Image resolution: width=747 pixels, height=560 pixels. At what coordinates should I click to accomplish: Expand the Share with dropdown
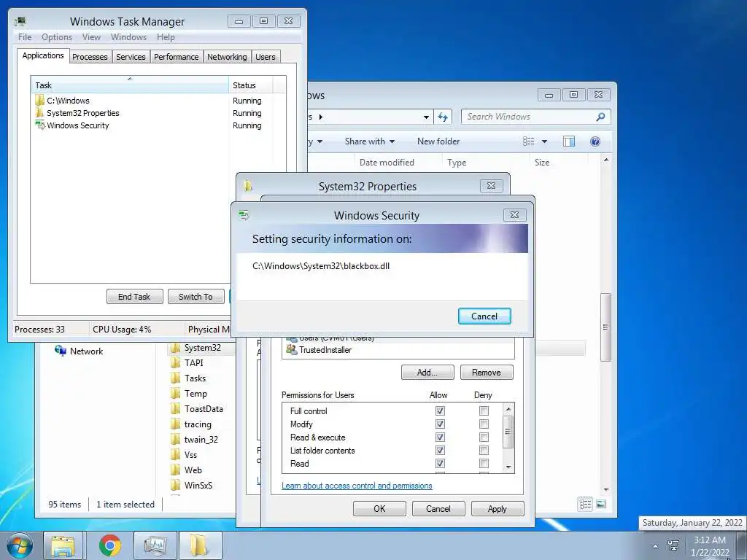point(370,141)
